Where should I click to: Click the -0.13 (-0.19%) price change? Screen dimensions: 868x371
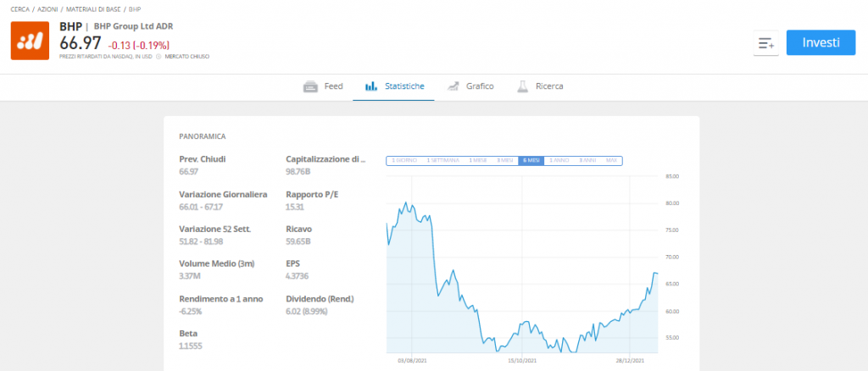pos(138,46)
